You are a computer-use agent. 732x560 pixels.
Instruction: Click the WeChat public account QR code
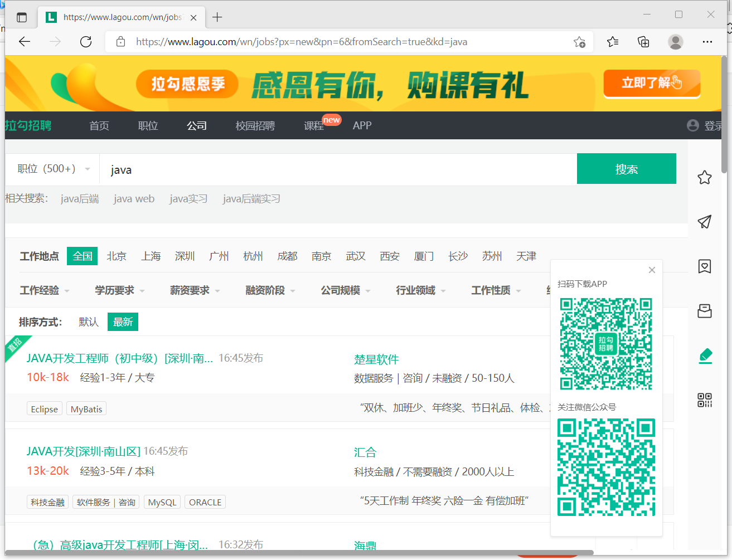click(x=606, y=467)
